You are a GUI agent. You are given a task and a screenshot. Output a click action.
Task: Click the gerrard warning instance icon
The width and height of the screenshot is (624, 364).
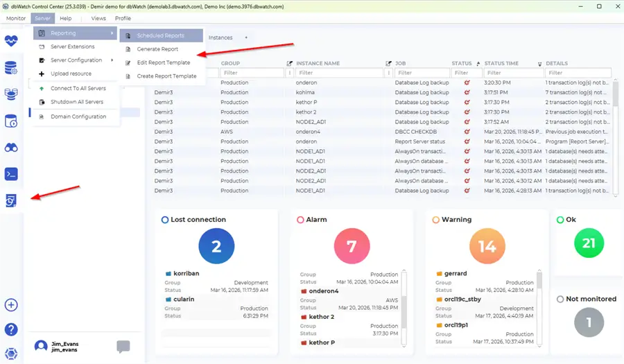point(440,274)
